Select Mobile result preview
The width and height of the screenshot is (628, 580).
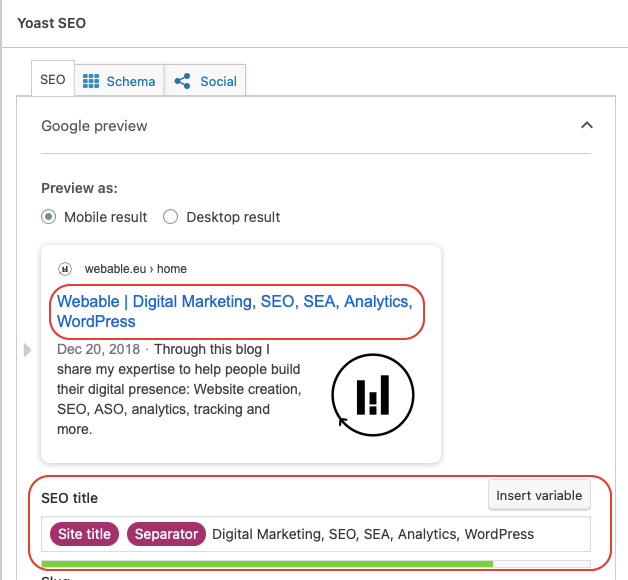(48, 217)
